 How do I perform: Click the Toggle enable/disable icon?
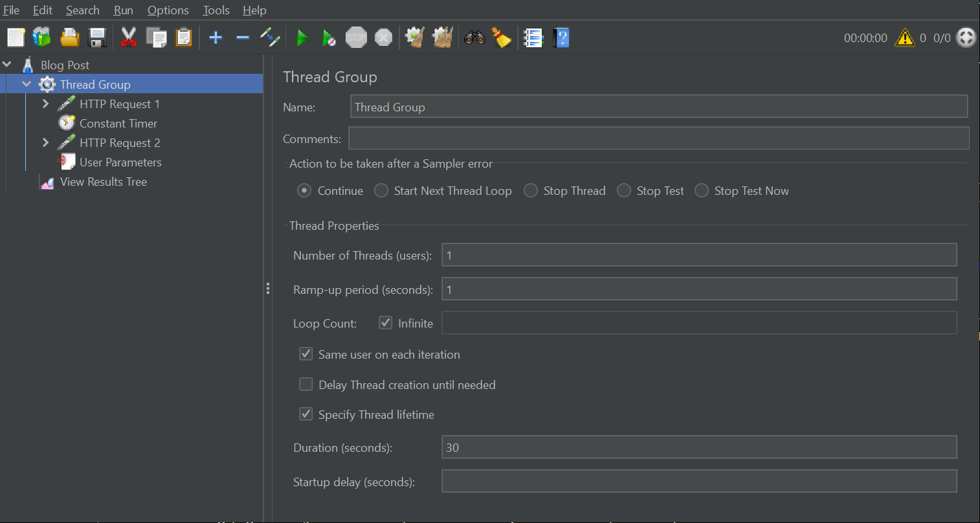click(270, 38)
